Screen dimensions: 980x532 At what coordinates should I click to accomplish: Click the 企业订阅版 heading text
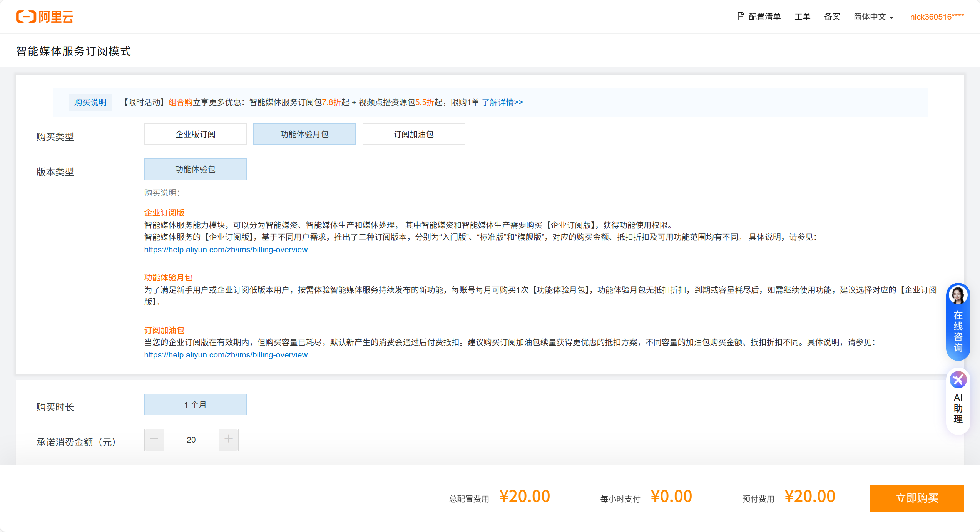pos(164,213)
